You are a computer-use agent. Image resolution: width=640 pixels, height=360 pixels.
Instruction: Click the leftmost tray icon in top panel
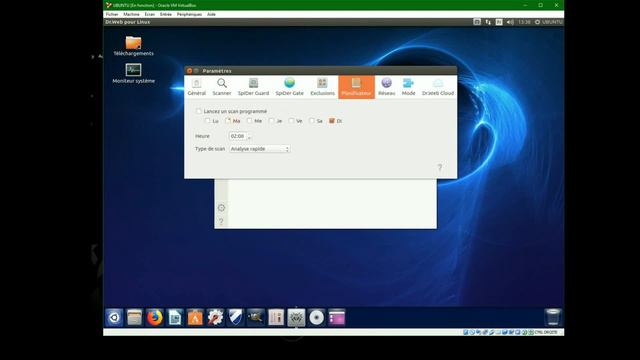click(x=477, y=22)
